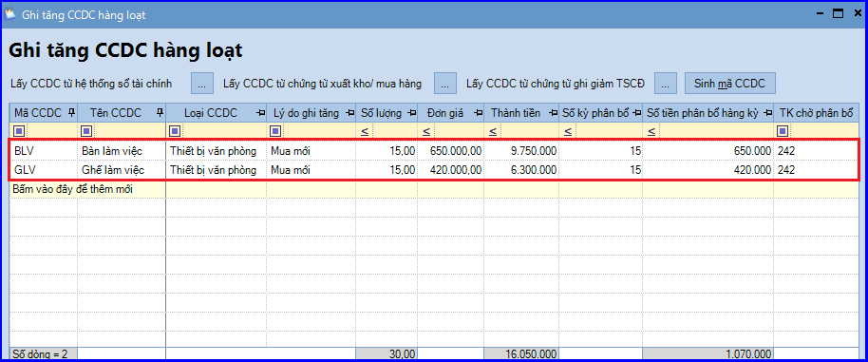The height and width of the screenshot is (362, 868).
Task: Select Thiết bị văn phòng in GLV row
Action: 216,170
